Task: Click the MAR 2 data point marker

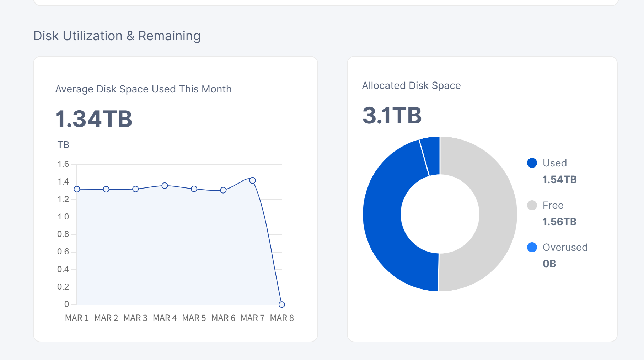Action: 106,189
